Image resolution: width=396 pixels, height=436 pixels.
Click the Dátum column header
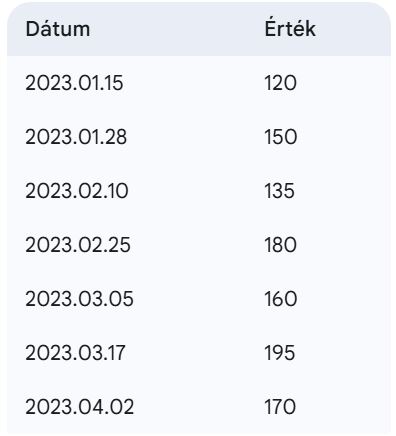58,29
